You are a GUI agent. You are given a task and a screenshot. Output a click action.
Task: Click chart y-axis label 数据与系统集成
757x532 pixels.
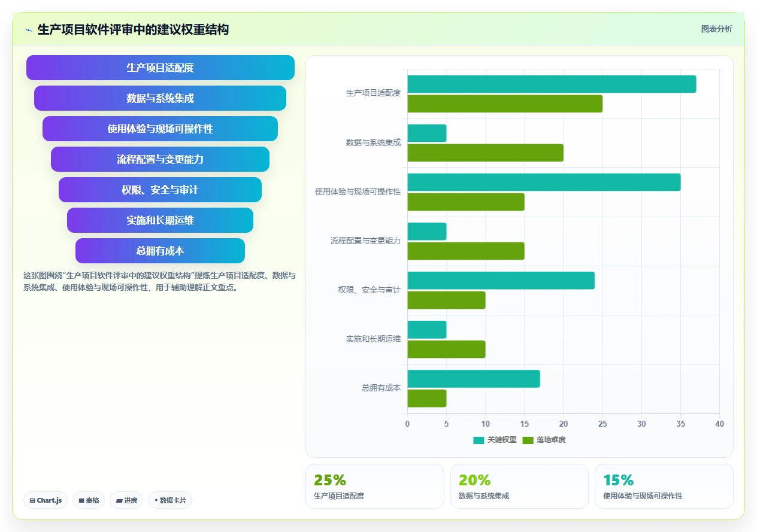pos(373,142)
